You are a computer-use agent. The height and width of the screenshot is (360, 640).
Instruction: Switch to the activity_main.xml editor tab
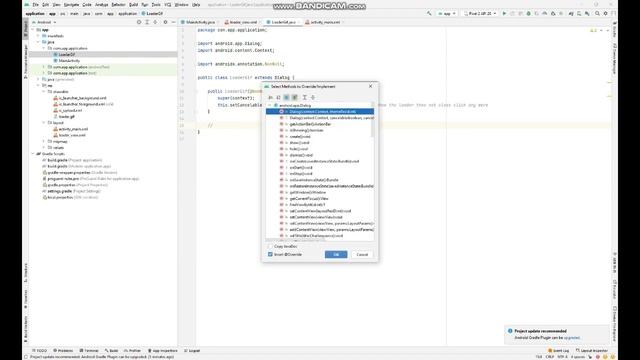(x=324, y=22)
